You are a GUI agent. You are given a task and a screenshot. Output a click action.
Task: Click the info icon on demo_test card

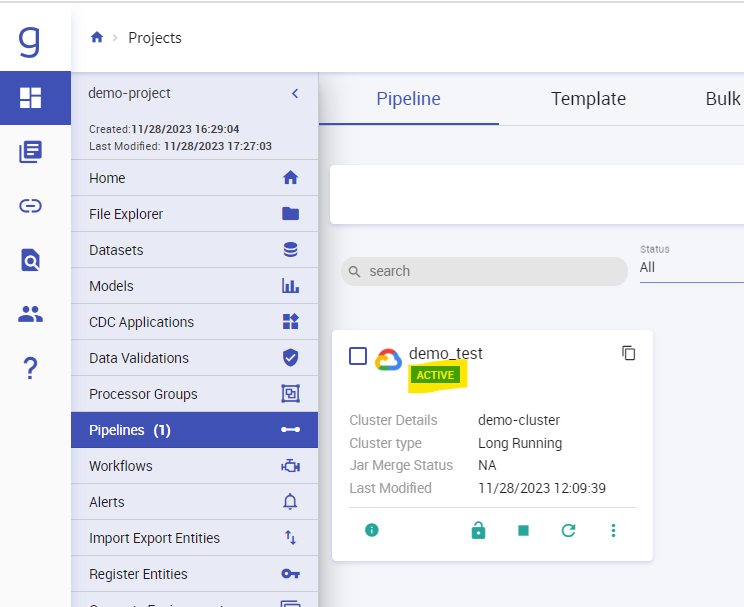coord(372,530)
